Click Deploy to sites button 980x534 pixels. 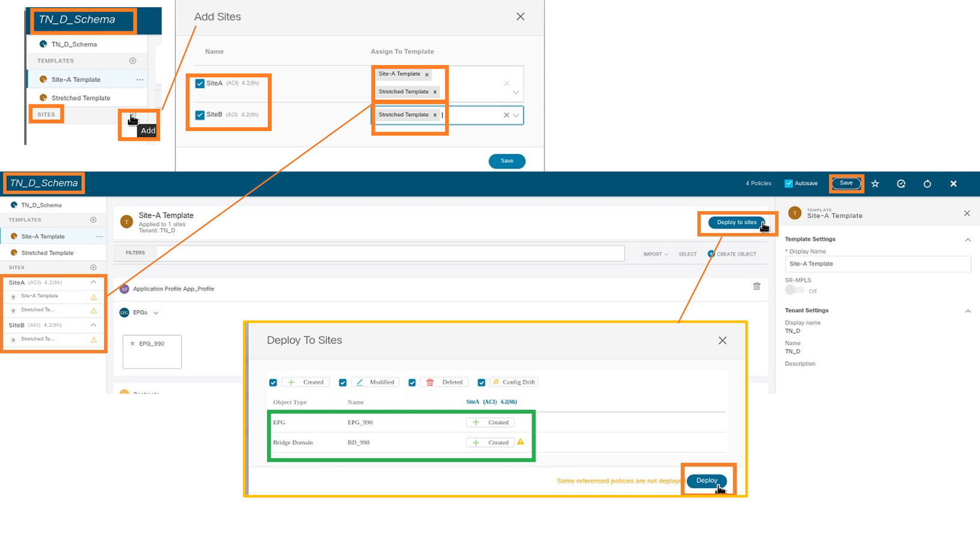pyautogui.click(x=737, y=223)
